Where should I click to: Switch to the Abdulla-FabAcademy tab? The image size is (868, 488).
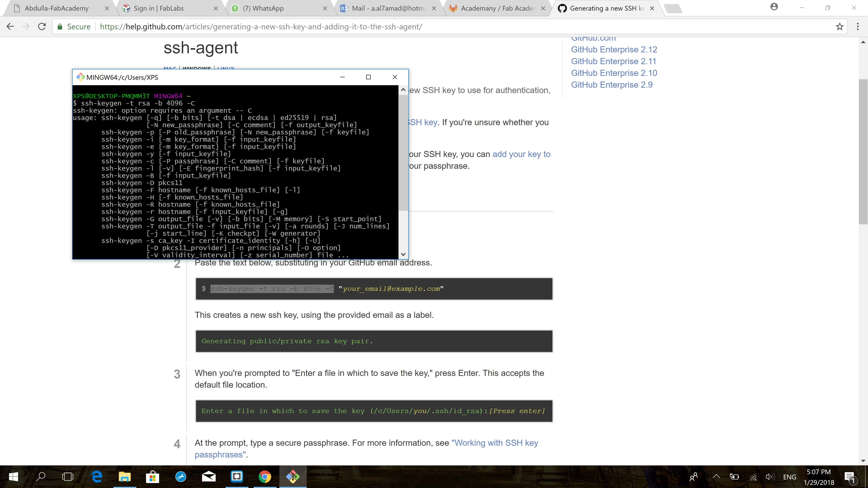coord(57,8)
